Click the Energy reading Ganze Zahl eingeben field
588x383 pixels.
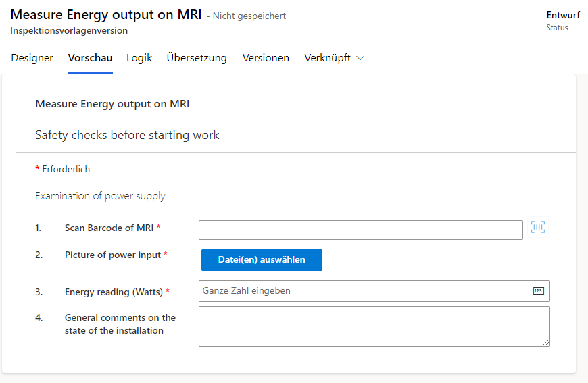pyautogui.click(x=374, y=291)
